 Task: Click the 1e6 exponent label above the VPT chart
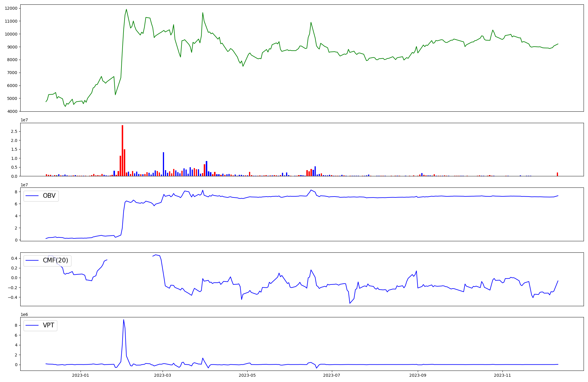[24, 314]
